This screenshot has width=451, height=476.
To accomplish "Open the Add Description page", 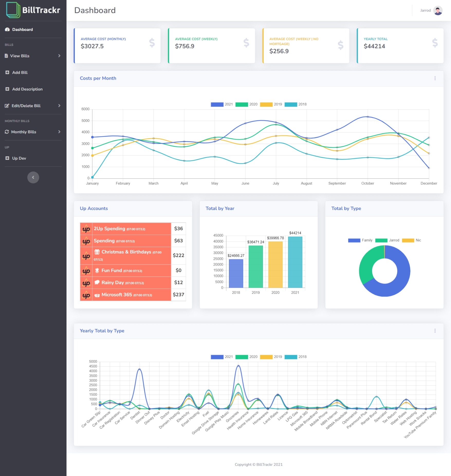I will [27, 89].
